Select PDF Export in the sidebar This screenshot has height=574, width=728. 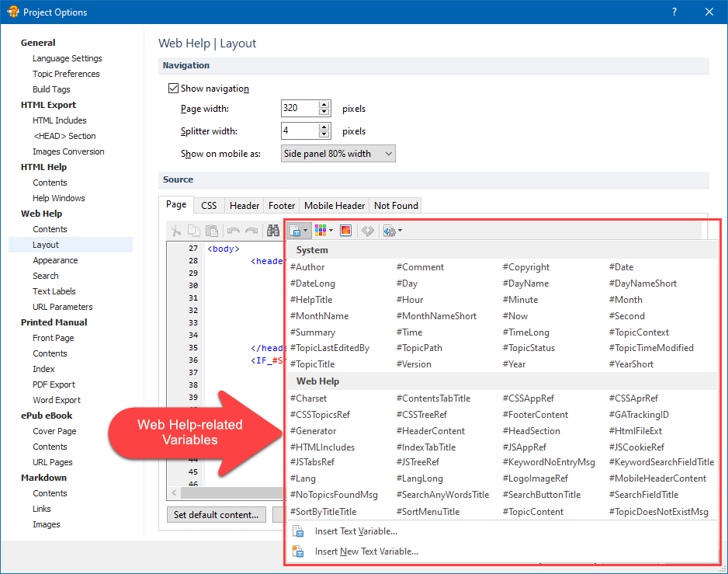coord(54,384)
